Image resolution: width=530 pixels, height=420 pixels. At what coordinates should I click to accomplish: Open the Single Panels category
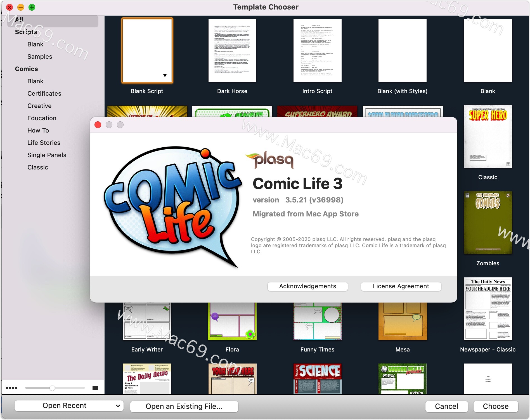[x=47, y=155]
